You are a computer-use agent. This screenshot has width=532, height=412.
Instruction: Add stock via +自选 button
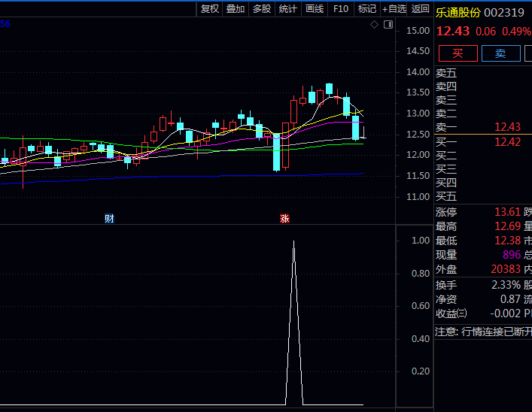tap(394, 9)
